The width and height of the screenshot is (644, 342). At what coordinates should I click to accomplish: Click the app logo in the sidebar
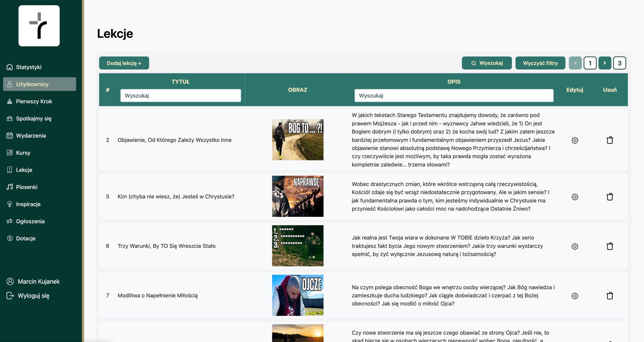coord(39,26)
